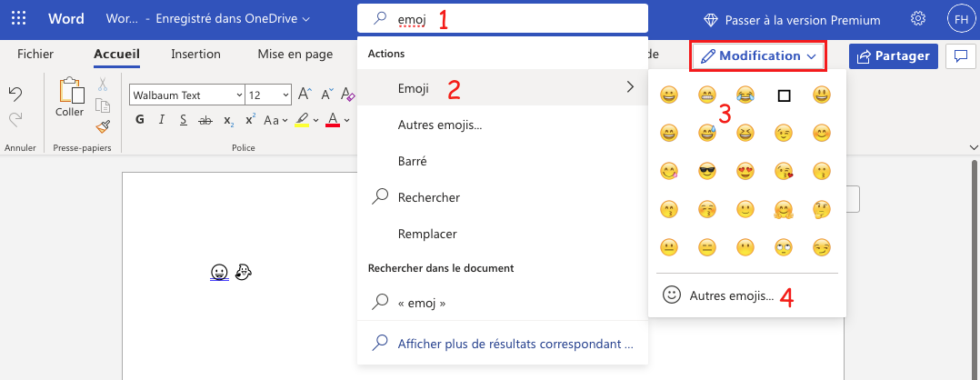Click the document's vertical scrollbar
Viewport: 980px width, 380px height.
tap(974, 269)
